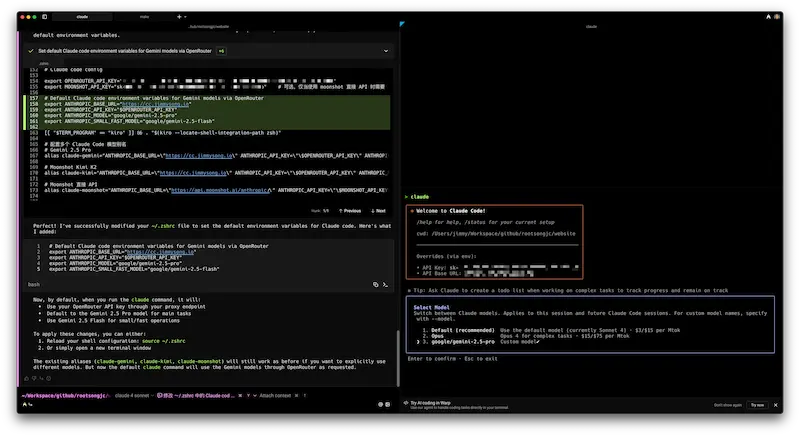This screenshot has height=436, width=800.
Task: Give thumbs up to AI response
Action: 27,378
